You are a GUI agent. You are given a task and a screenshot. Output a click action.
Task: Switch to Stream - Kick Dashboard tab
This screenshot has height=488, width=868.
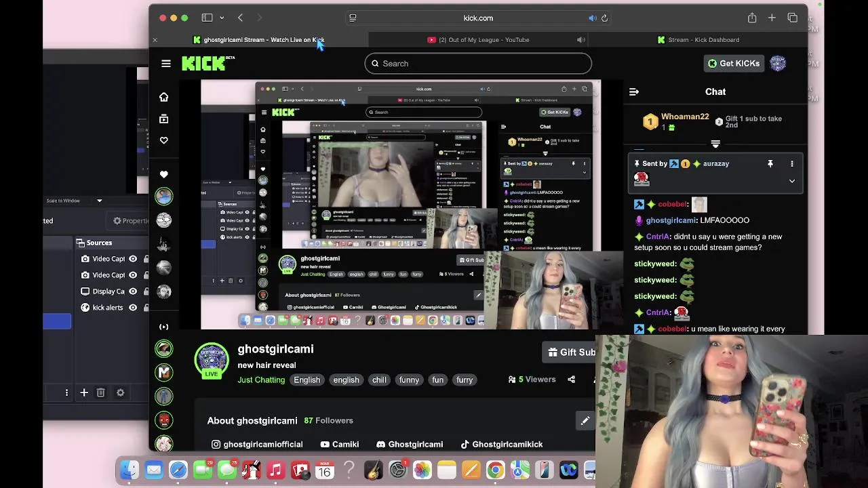(x=698, y=40)
